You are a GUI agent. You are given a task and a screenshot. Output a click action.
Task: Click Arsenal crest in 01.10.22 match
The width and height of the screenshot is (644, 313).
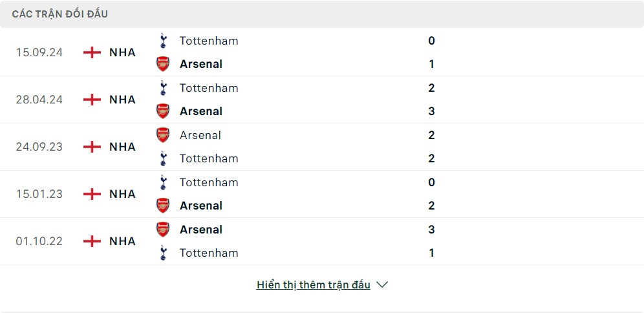click(163, 229)
